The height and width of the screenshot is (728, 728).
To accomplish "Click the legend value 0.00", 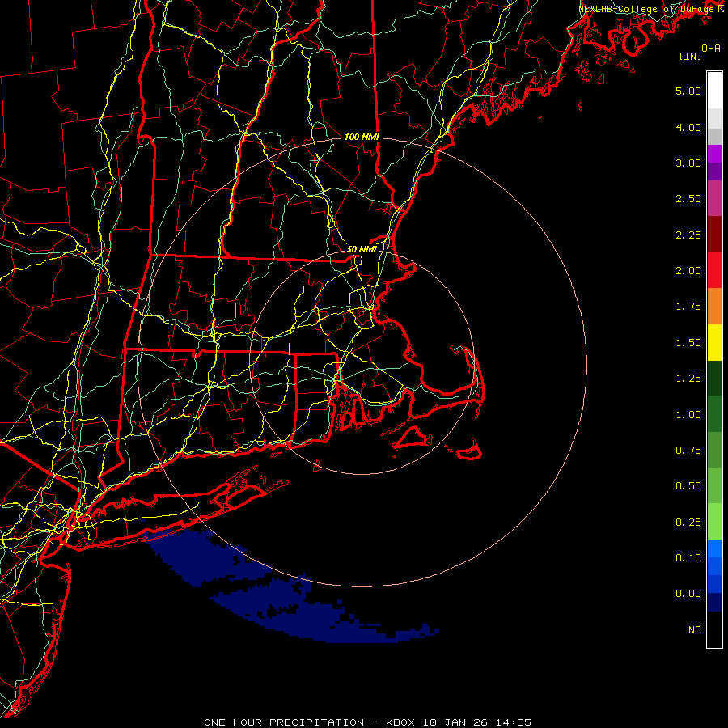I will point(688,594).
